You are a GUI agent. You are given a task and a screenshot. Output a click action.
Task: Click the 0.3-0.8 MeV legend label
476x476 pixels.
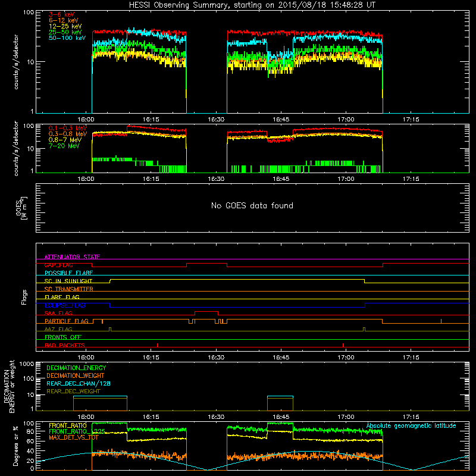pos(67,134)
